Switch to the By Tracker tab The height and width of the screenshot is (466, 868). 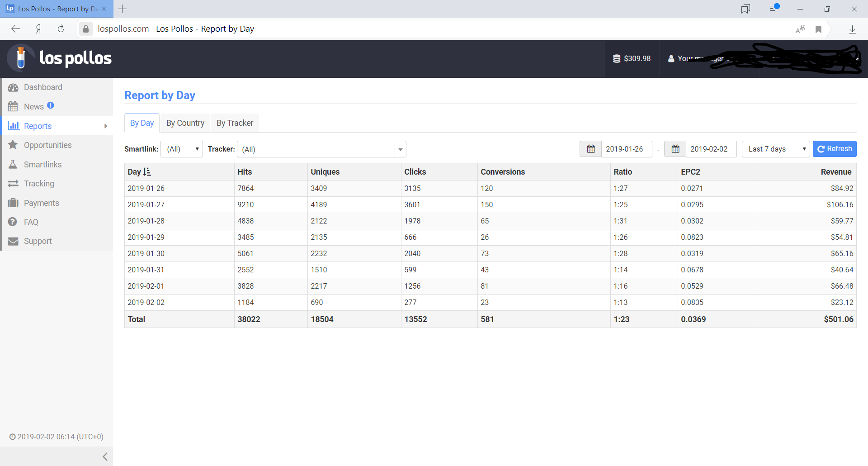(x=235, y=123)
